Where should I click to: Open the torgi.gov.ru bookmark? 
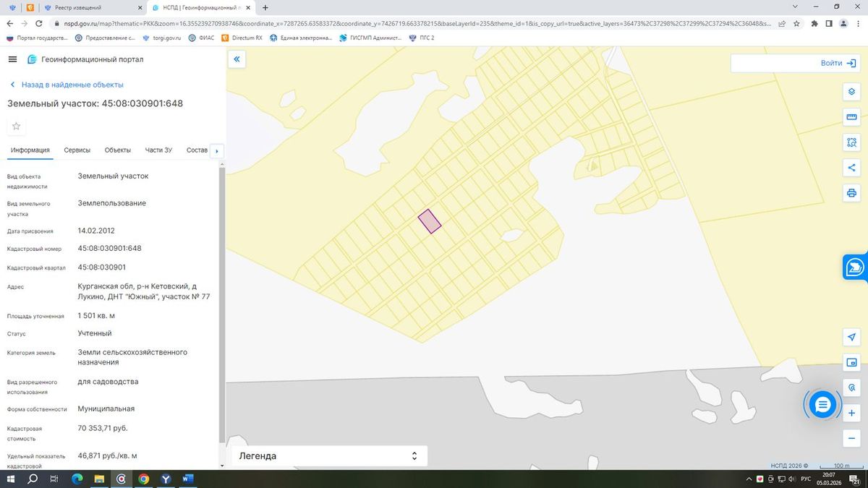(161, 38)
